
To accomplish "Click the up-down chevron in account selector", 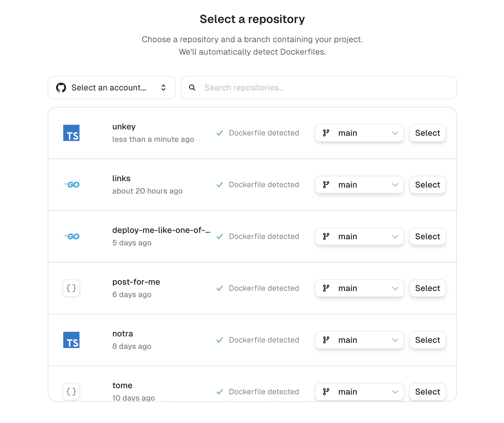I will click(x=163, y=88).
